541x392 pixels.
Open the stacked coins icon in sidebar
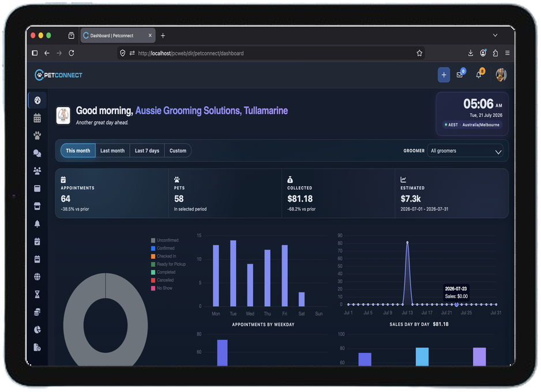click(37, 312)
